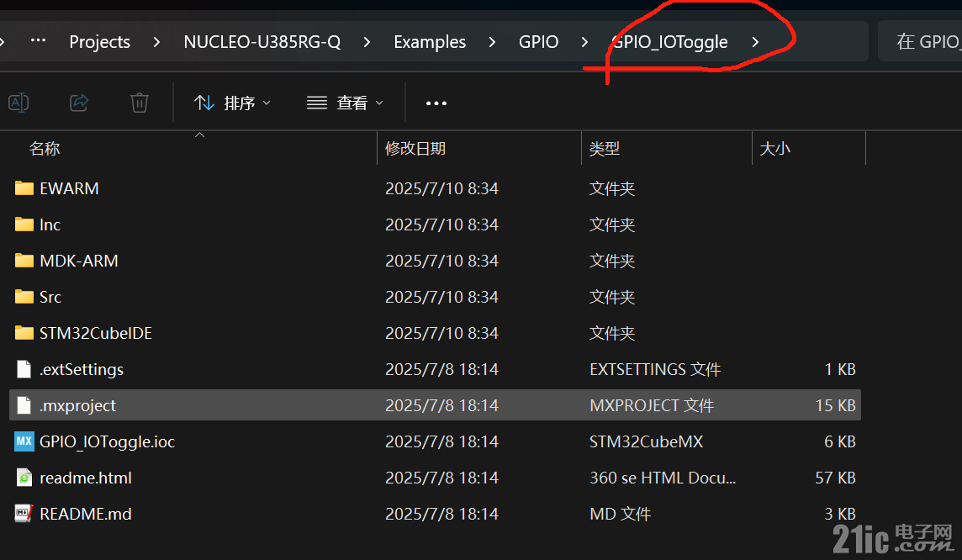Go to Examples in breadcrumb

pos(430,42)
